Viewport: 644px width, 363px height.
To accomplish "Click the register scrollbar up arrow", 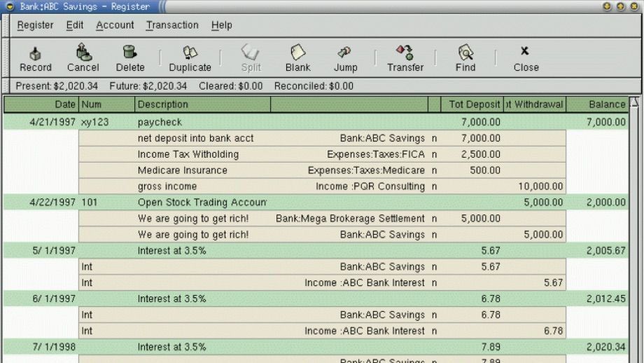I will 634,101.
